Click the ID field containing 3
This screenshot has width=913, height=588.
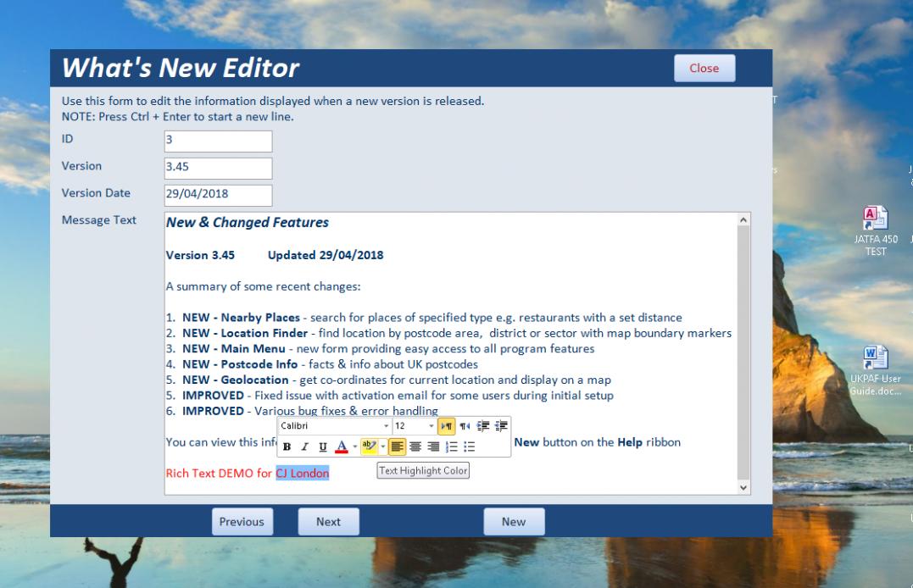point(219,141)
